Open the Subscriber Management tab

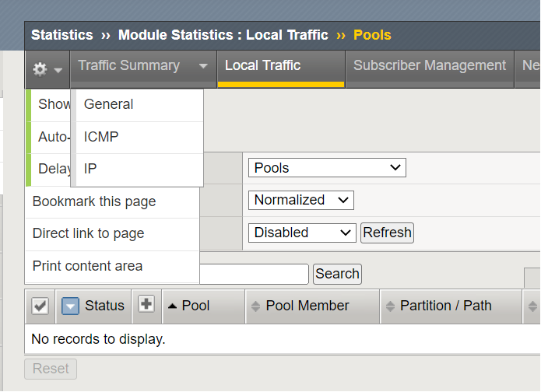429,66
